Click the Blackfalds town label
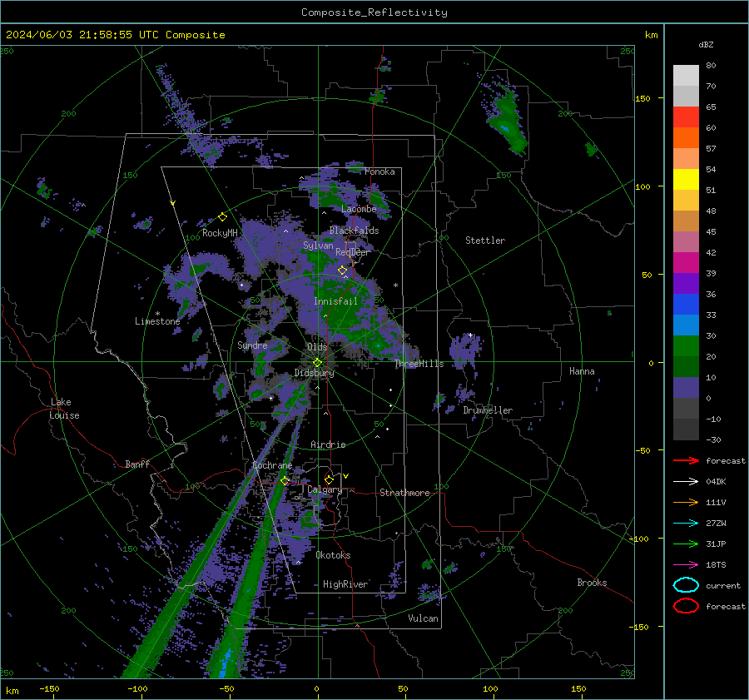Screen dimensions: 749x700 click(x=354, y=231)
